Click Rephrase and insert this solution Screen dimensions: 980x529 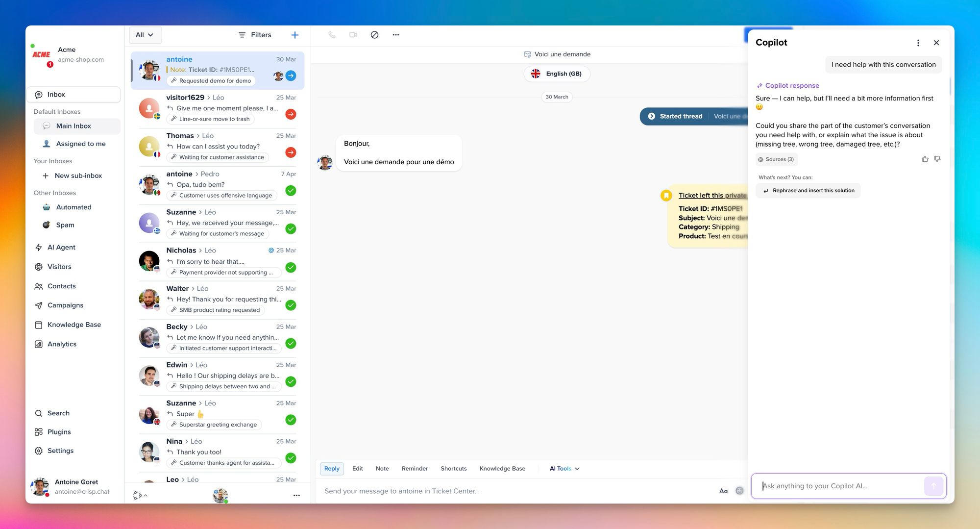(x=808, y=191)
